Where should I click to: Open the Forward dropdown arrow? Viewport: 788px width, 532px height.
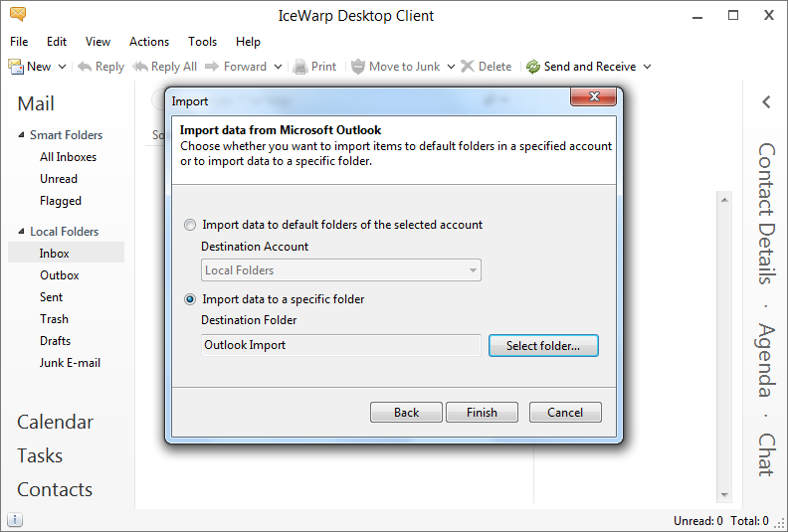click(278, 67)
